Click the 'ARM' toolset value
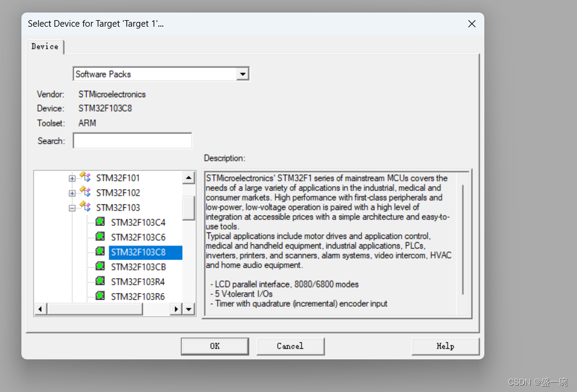The width and height of the screenshot is (577, 392). coord(87,123)
